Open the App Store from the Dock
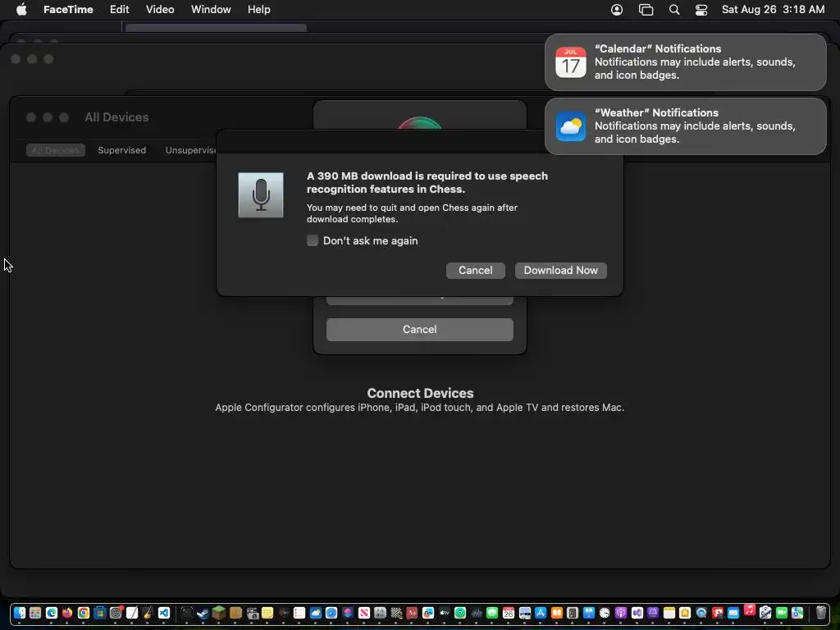The image size is (840, 630). (x=541, y=613)
